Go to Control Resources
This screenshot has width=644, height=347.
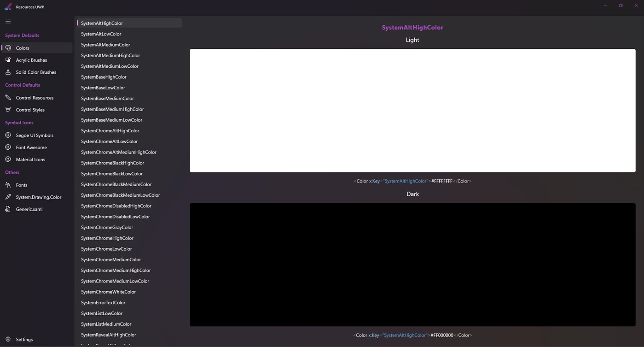(x=36, y=98)
